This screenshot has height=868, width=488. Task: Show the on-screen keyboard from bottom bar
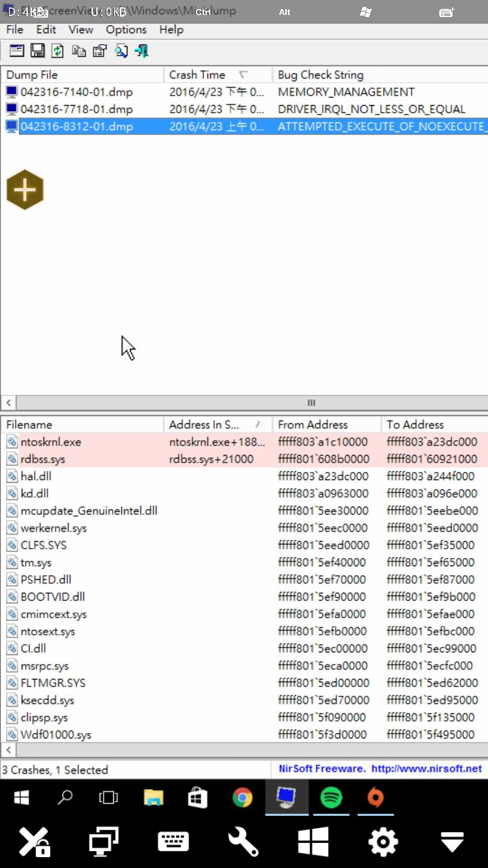pyautogui.click(x=174, y=842)
